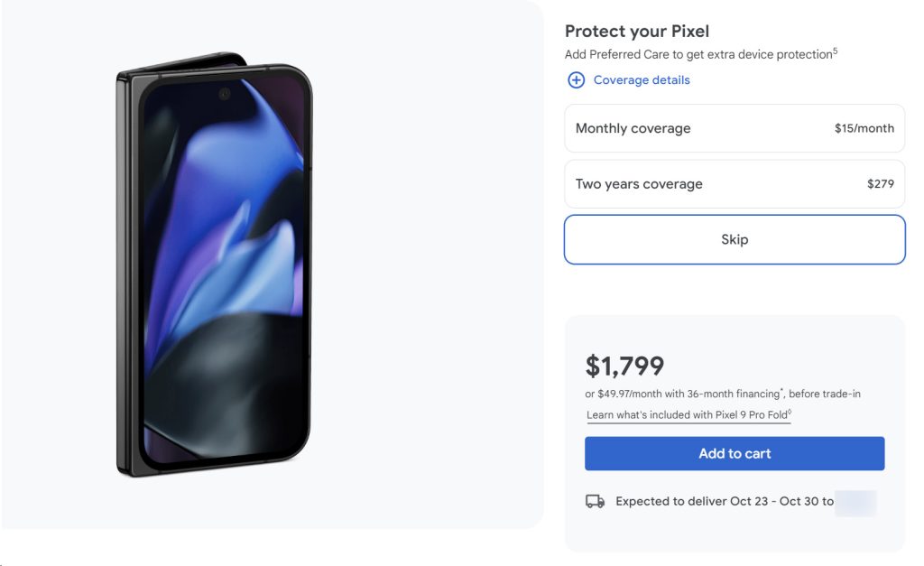Click the $279 two-year price label
Screen dimensions: 924x566
pyautogui.click(x=880, y=184)
